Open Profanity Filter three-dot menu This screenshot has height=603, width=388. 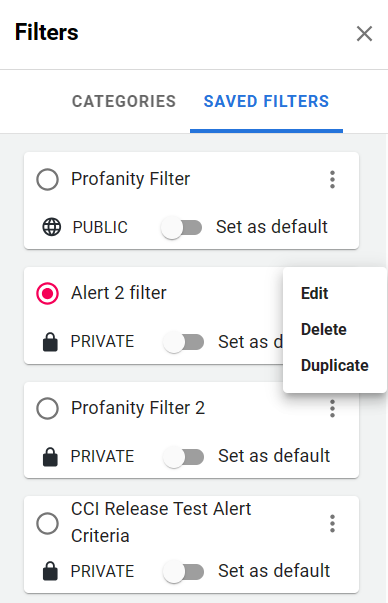point(333,180)
